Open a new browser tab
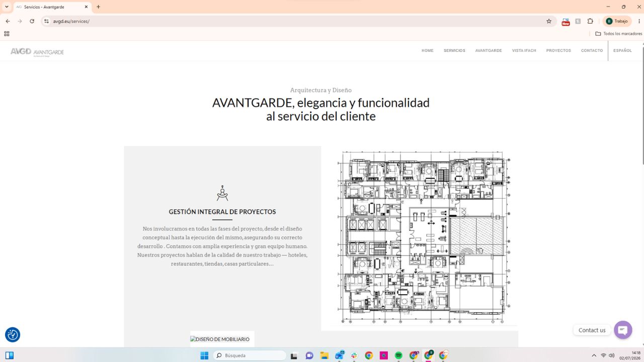Screen dimensions: 644x362 [x=98, y=7]
